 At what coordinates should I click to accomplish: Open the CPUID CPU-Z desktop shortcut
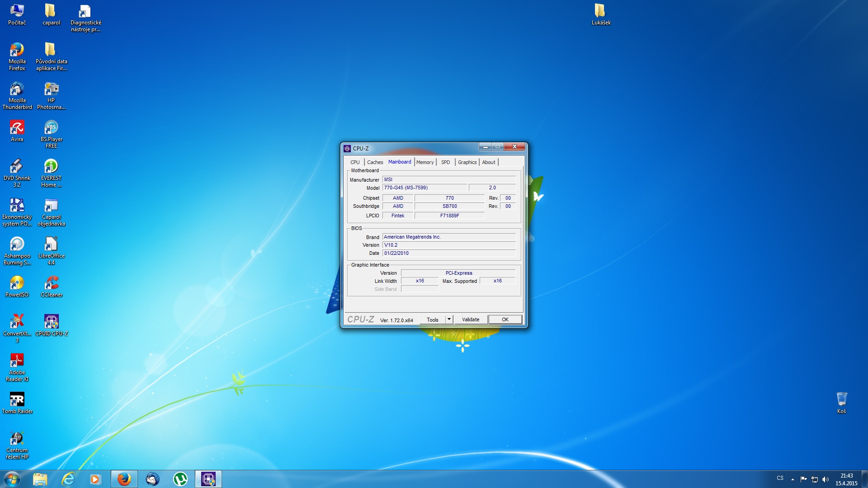pyautogui.click(x=51, y=325)
